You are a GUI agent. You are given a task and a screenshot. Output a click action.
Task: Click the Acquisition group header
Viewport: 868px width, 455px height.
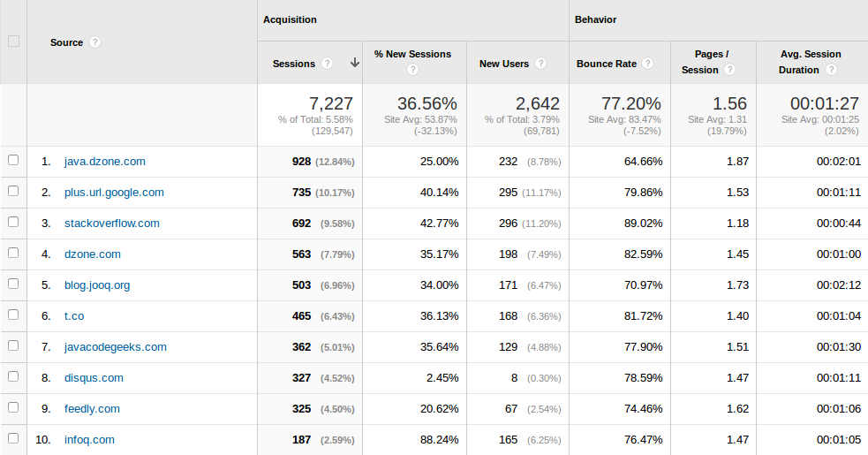click(291, 19)
